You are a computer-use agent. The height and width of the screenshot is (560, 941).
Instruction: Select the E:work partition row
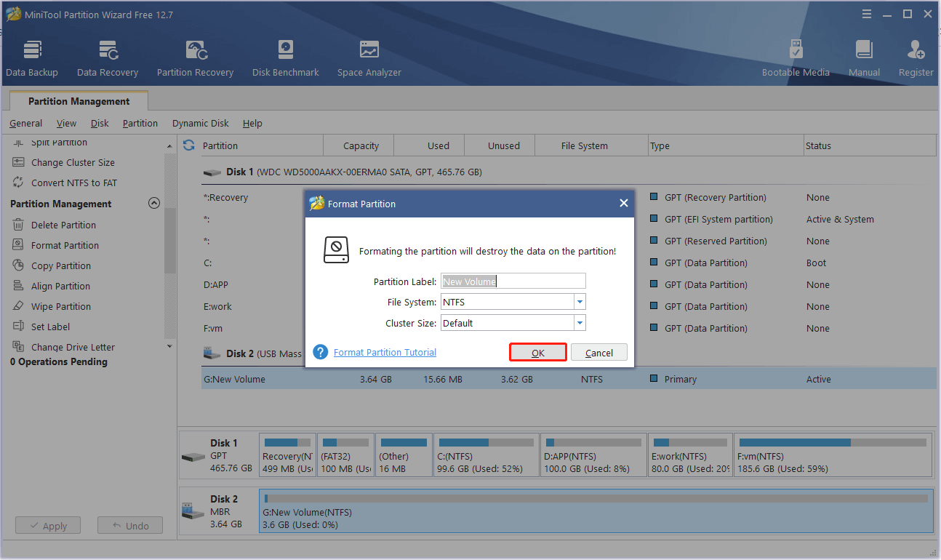click(569, 306)
